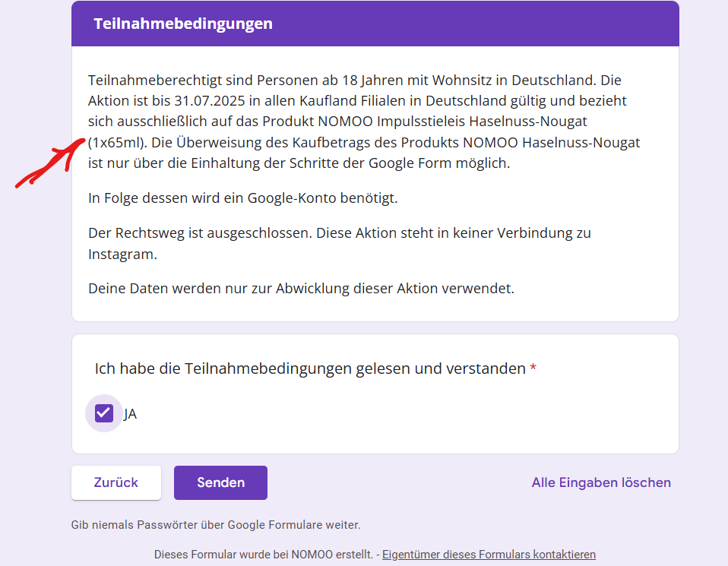The width and height of the screenshot is (728, 566).
Task: Submit the form with Senden
Action: 220,482
